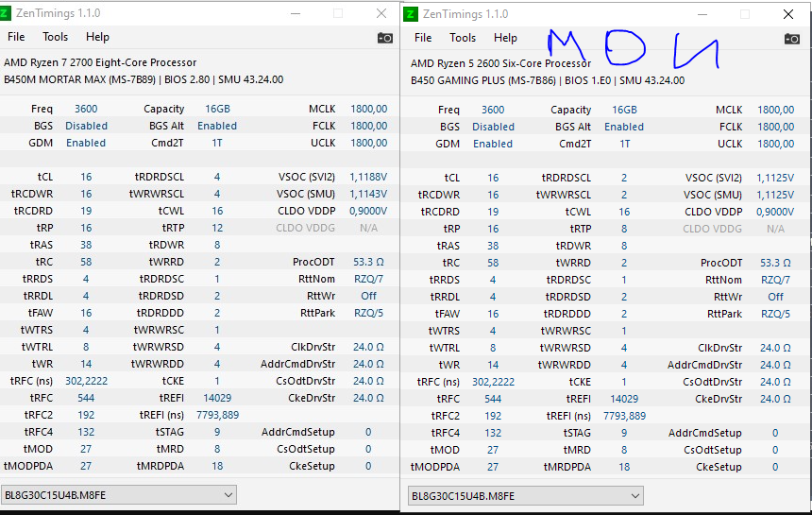This screenshot has height=515, width=812.
Task: Click tRTP value 12 in left window
Action: [x=217, y=228]
